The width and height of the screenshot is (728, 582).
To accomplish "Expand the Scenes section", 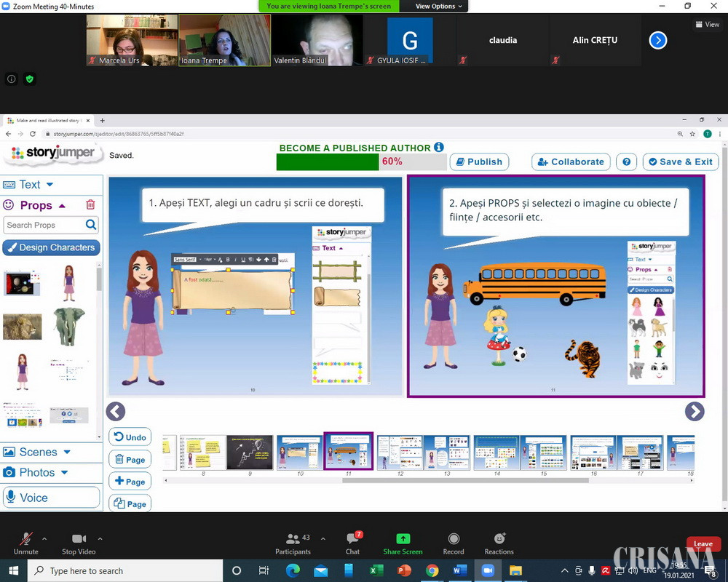I will 37,452.
